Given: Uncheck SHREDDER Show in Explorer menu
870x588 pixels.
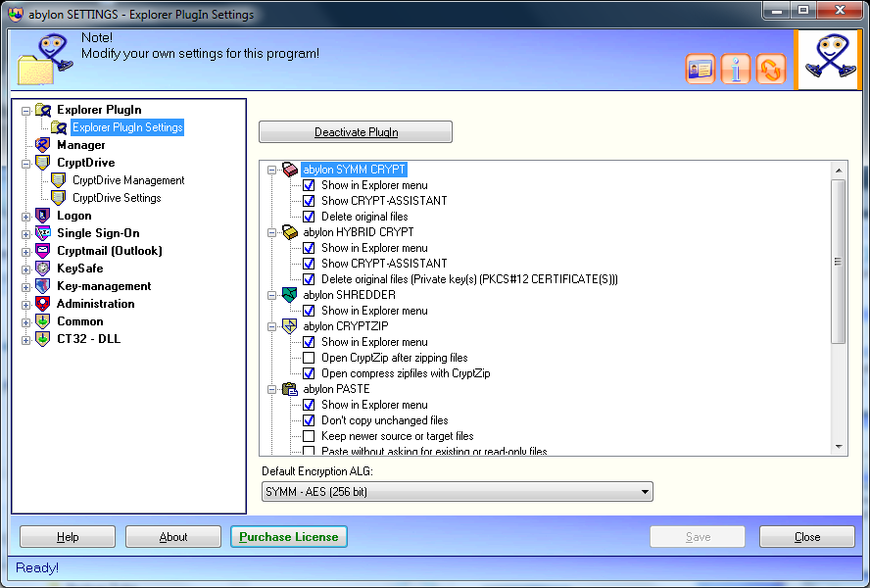Looking at the screenshot, I should pyautogui.click(x=309, y=311).
